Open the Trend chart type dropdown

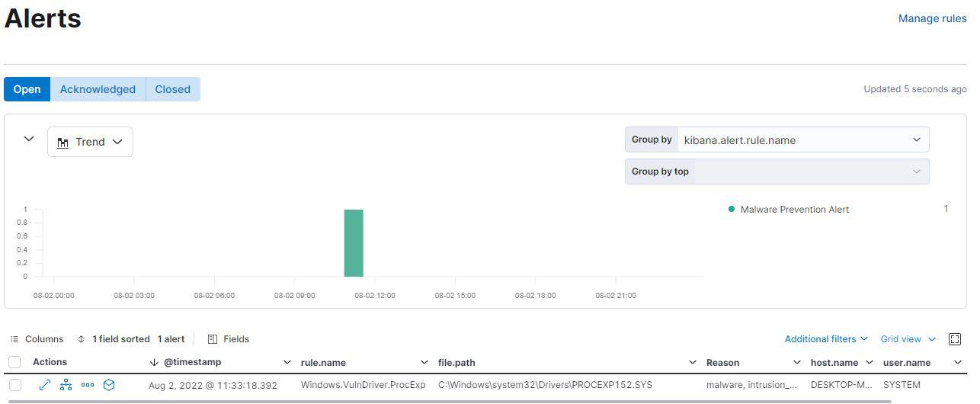(90, 142)
